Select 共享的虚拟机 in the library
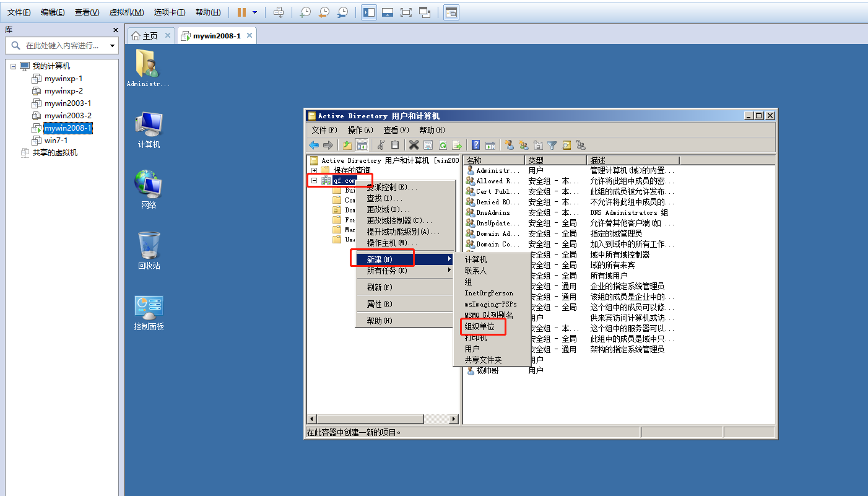The image size is (868, 496). [x=55, y=153]
